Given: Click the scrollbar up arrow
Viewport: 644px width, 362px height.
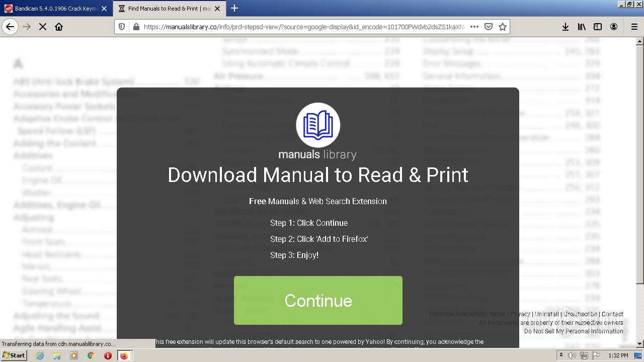Looking at the screenshot, I should (x=640, y=41).
